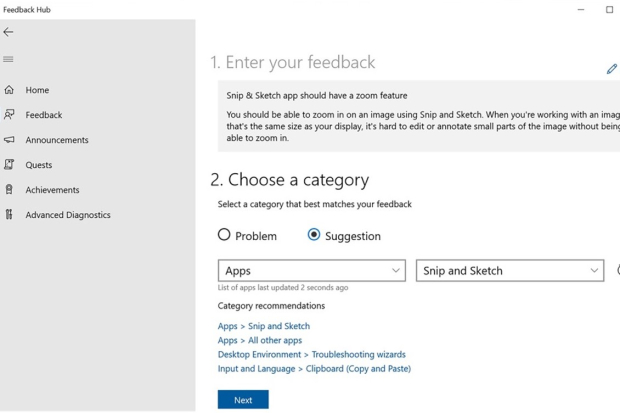Click the Home house icon
The width and height of the screenshot is (620, 413).
click(x=9, y=90)
